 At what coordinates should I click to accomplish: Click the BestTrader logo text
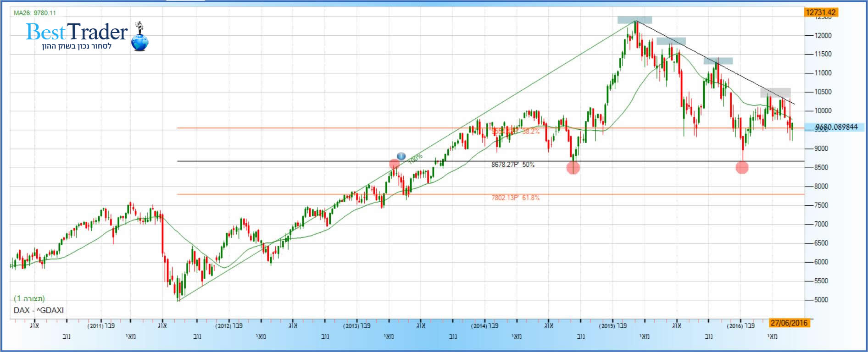(77, 32)
